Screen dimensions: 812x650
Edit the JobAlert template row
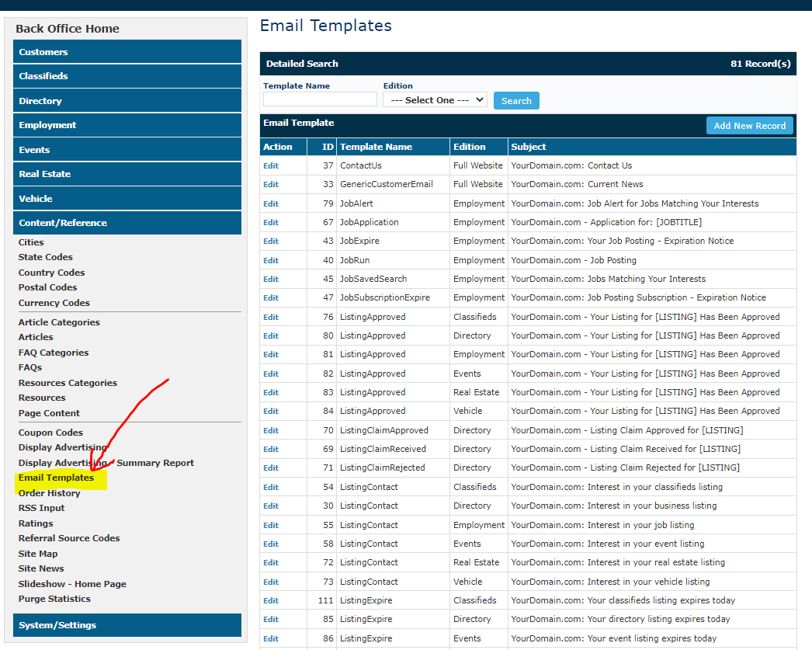271,203
